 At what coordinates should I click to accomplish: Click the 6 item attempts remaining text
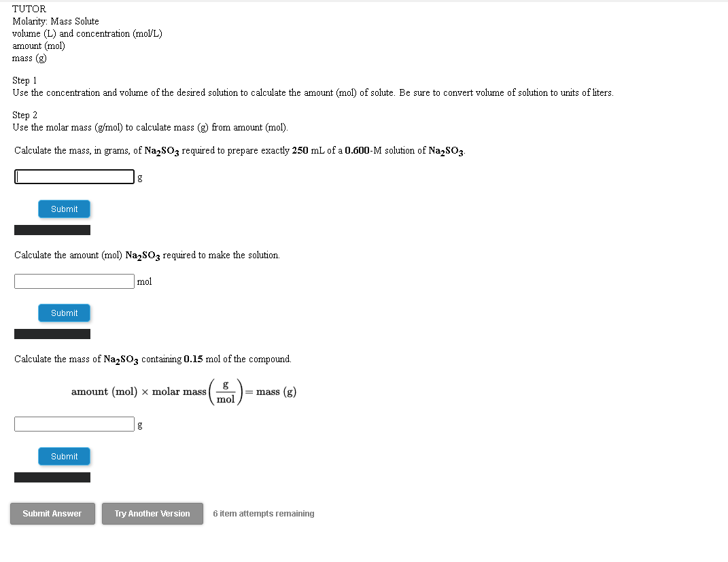point(263,514)
